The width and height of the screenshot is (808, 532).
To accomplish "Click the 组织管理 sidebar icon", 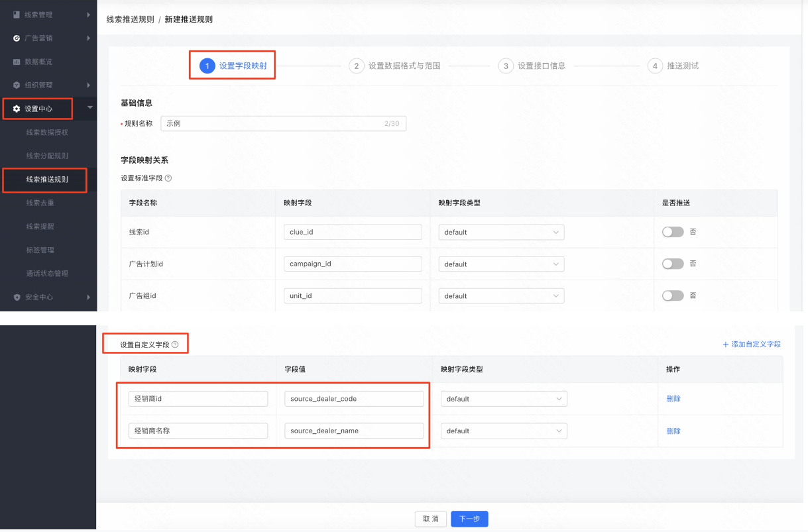I will point(17,85).
